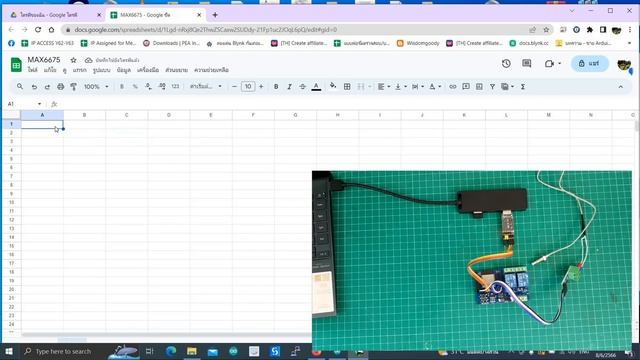This screenshot has height=360, width=640.
Task: Click the MAX6675 document title
Action: pyautogui.click(x=44, y=60)
